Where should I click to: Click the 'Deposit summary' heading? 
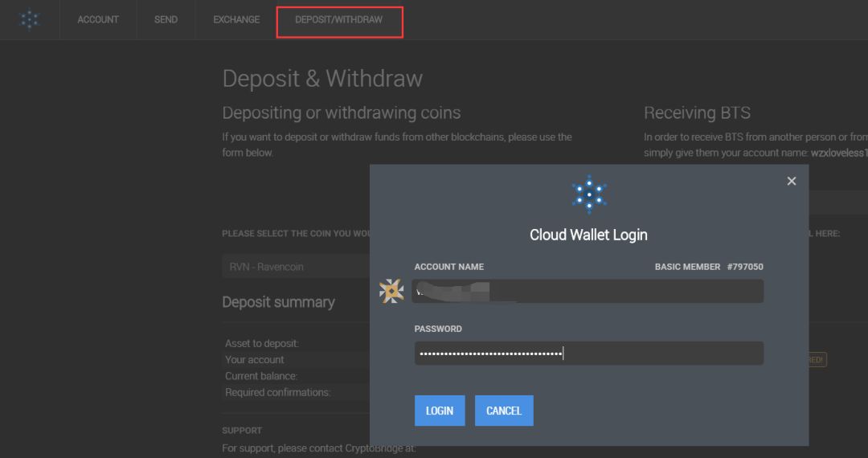click(x=278, y=302)
